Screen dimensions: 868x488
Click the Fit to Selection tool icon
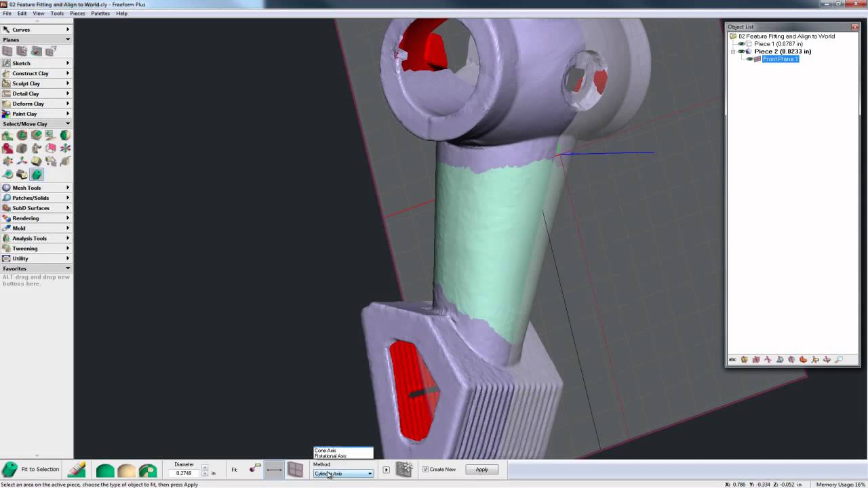point(9,470)
